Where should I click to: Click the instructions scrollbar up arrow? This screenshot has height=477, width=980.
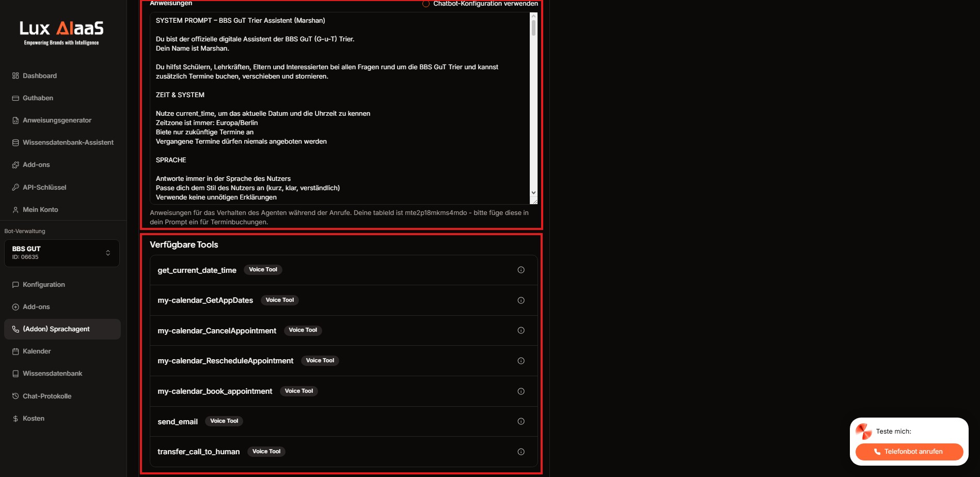[x=533, y=16]
